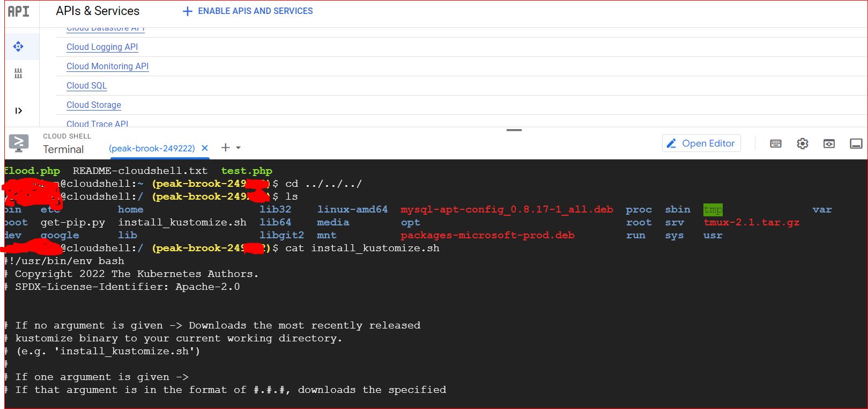Click 'SPDX-License-Identifier: Apache-2.0' line
868x409 pixels.
pos(122,287)
